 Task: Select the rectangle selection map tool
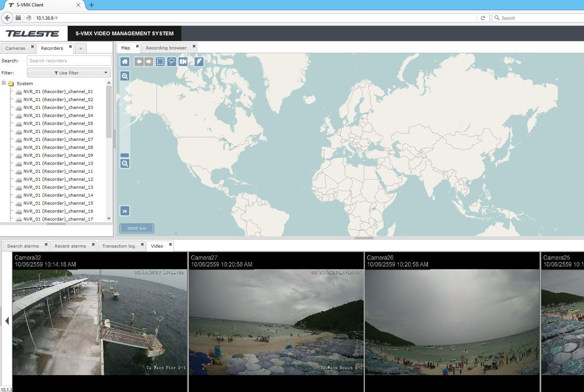tap(160, 62)
